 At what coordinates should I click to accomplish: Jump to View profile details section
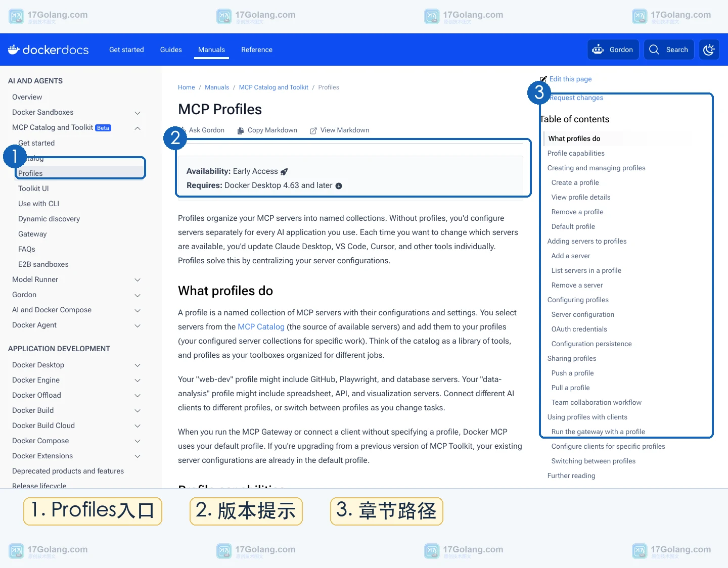(x=581, y=197)
